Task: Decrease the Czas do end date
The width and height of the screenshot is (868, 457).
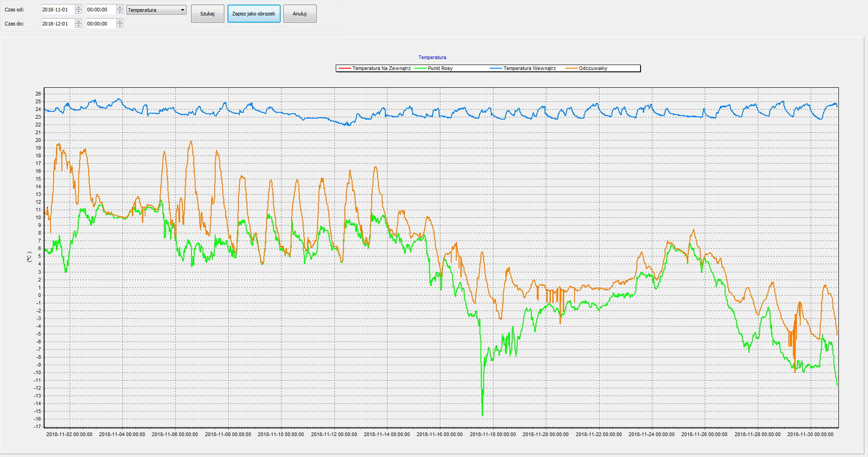Action: point(78,26)
